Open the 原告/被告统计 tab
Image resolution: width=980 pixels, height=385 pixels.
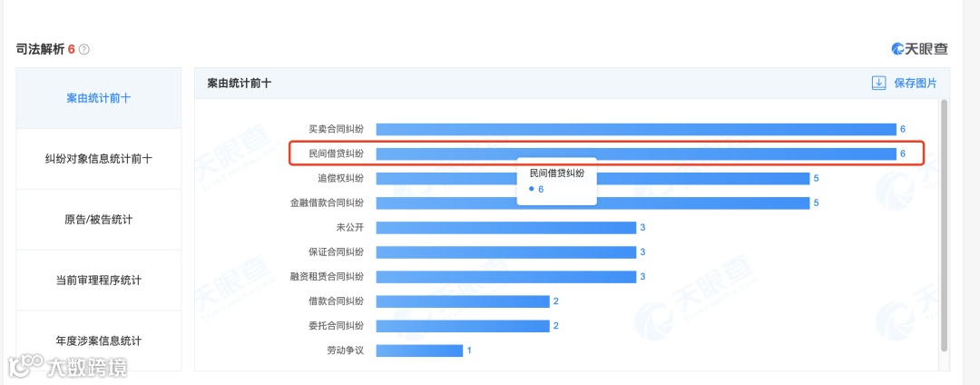(99, 220)
